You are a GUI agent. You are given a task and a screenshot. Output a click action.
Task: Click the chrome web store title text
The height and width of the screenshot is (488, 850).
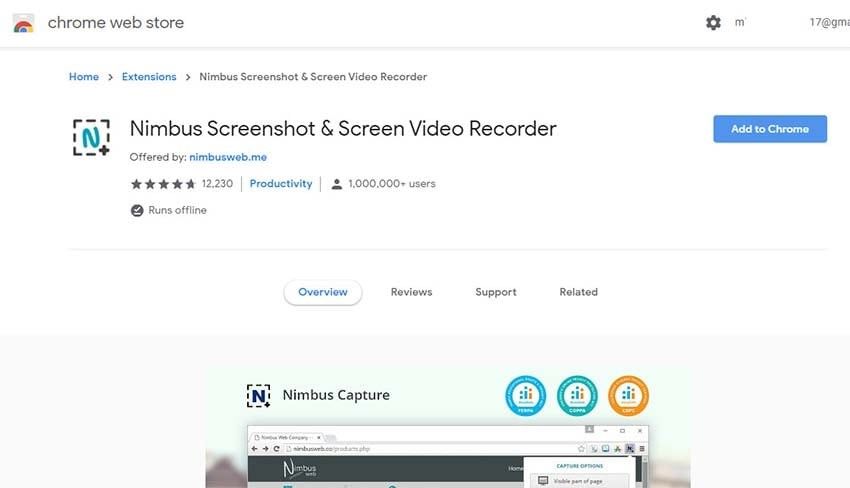click(x=115, y=23)
